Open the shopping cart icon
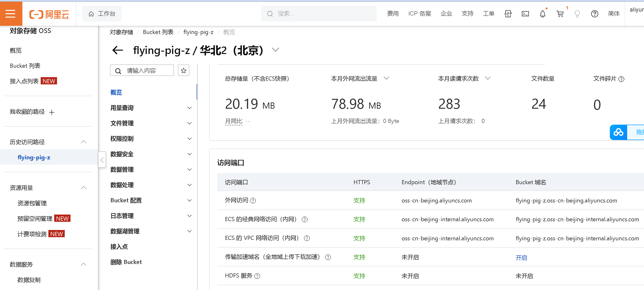644x290 pixels. pyautogui.click(x=560, y=14)
